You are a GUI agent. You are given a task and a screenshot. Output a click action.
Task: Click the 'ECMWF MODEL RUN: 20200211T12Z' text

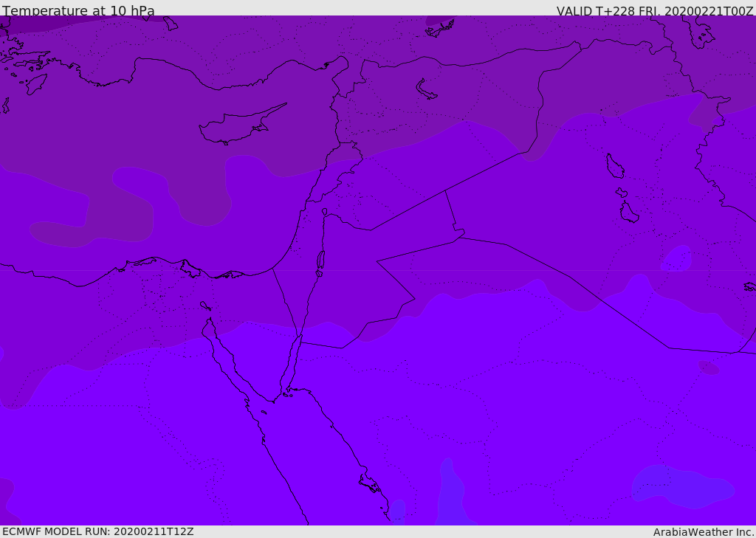(98, 531)
